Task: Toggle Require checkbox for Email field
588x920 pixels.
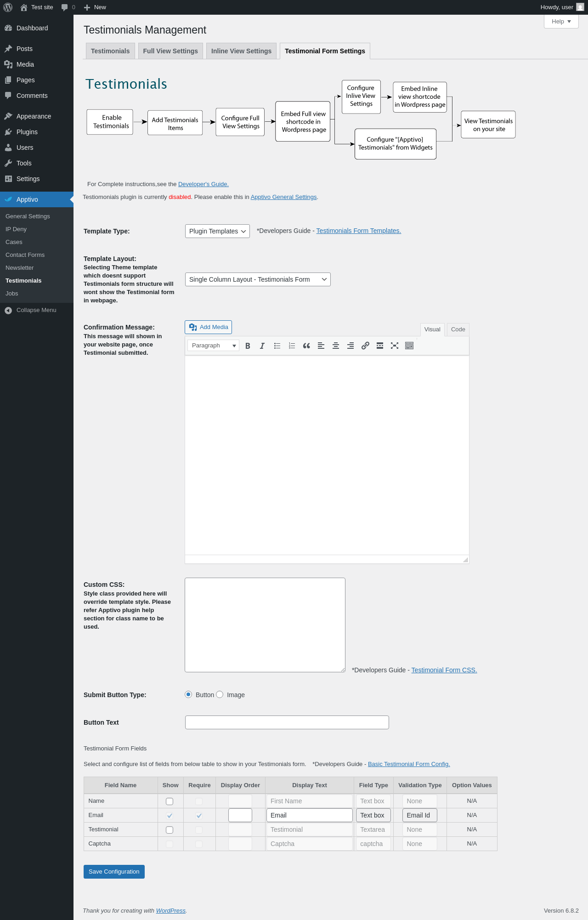Action: pos(199,816)
